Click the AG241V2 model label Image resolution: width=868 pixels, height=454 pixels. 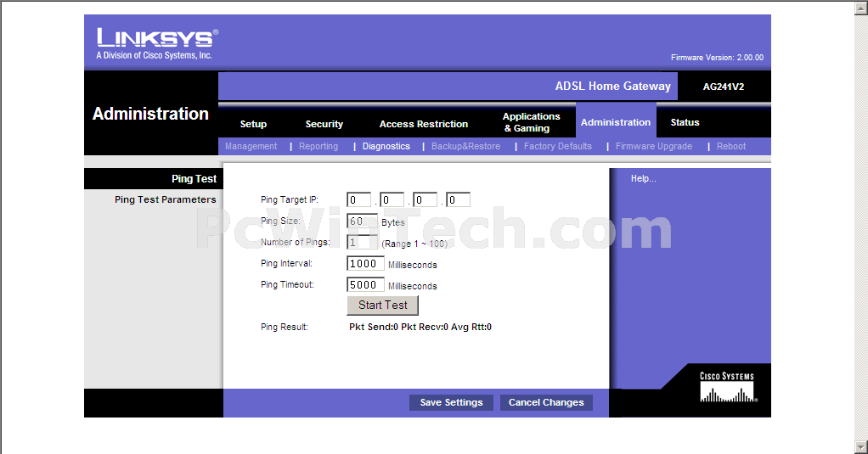point(724,87)
